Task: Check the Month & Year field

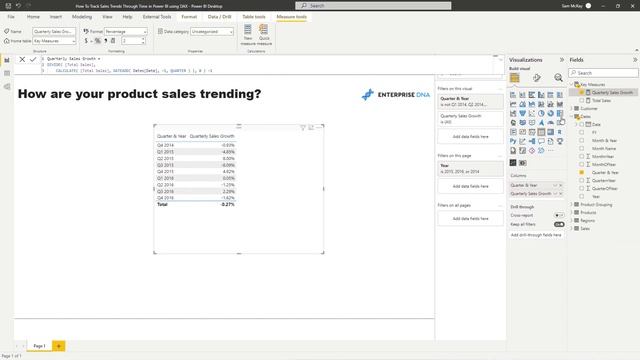Action: click(582, 140)
